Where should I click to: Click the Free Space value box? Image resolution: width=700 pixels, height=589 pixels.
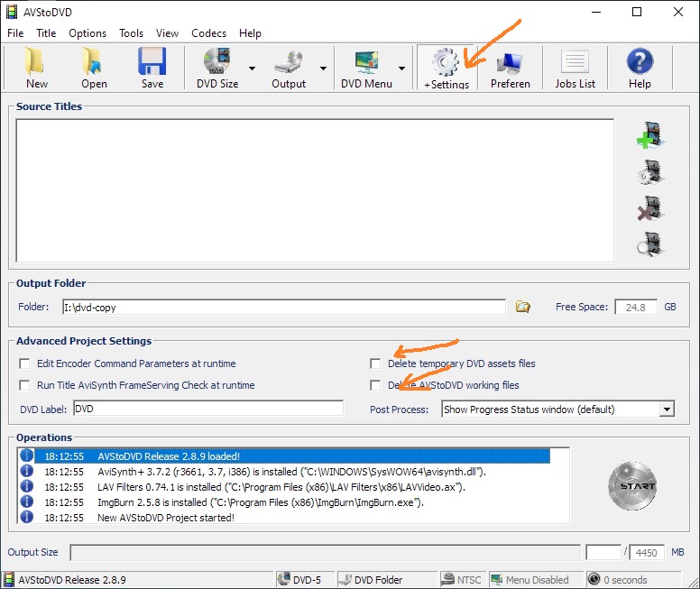635,308
